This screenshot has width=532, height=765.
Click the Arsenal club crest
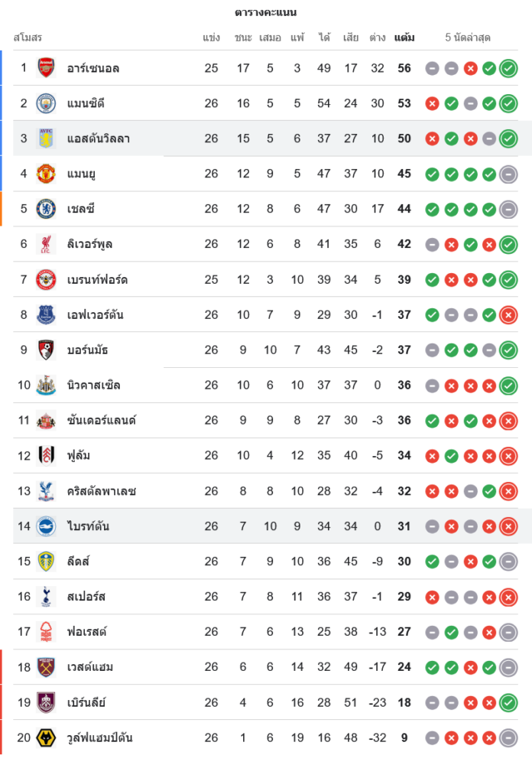point(47,68)
